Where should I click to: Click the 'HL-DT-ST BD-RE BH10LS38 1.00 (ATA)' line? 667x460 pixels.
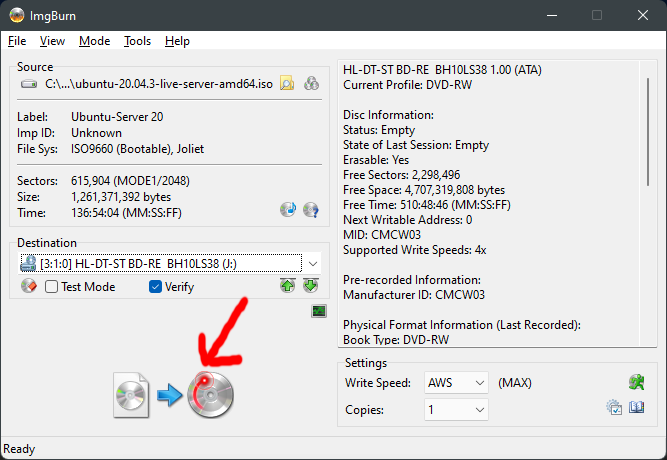(x=442, y=70)
